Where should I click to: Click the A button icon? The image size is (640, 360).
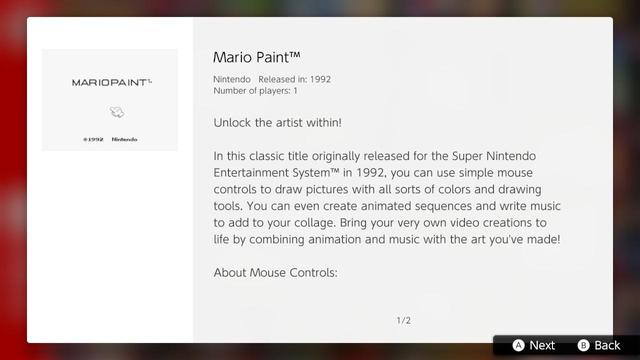[518, 345]
